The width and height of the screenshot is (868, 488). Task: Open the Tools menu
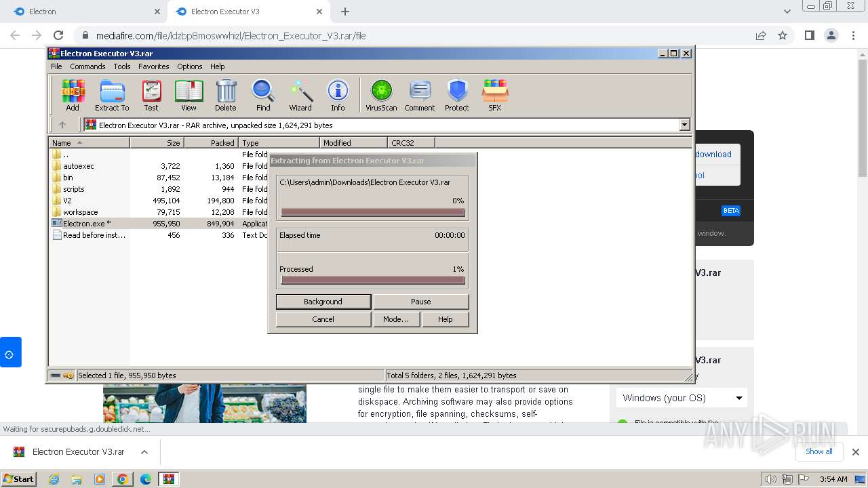coord(122,66)
